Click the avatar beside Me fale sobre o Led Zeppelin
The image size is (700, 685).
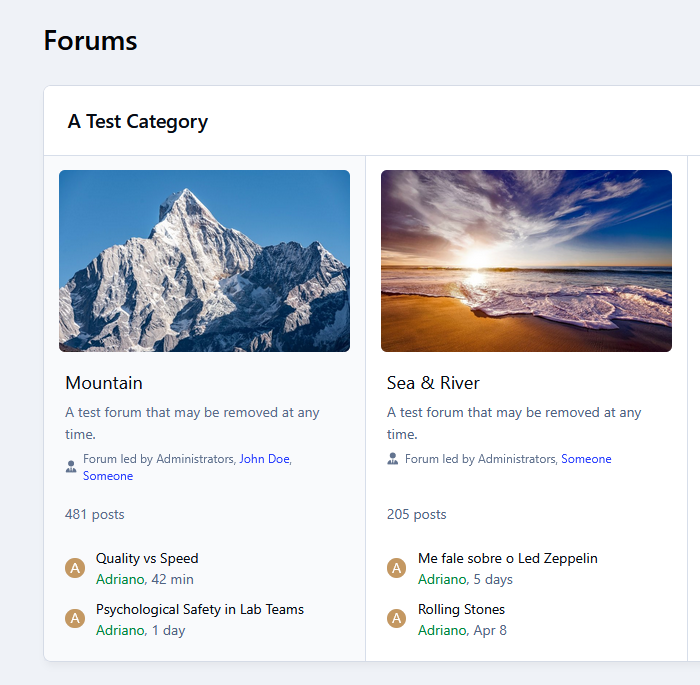point(396,568)
